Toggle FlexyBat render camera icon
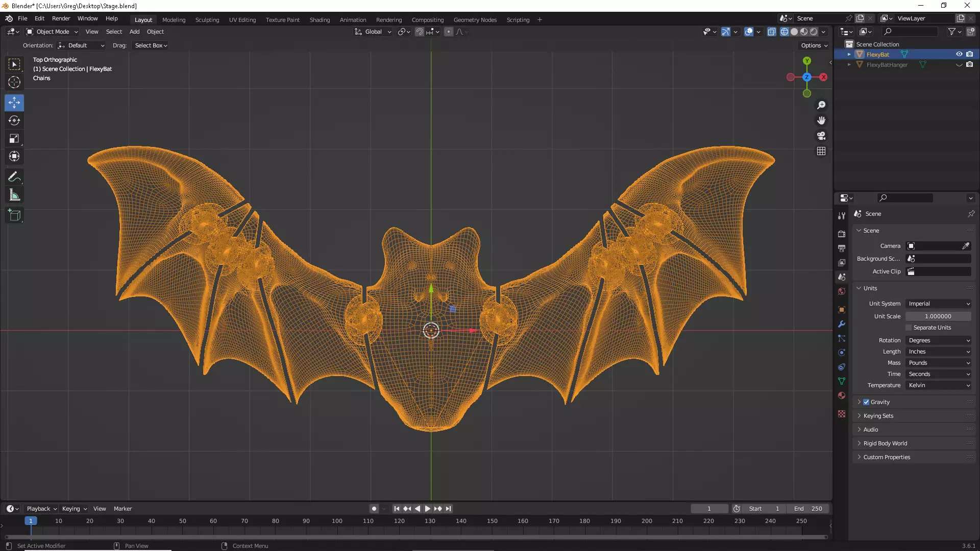This screenshot has height=551, width=980. pos(970,54)
